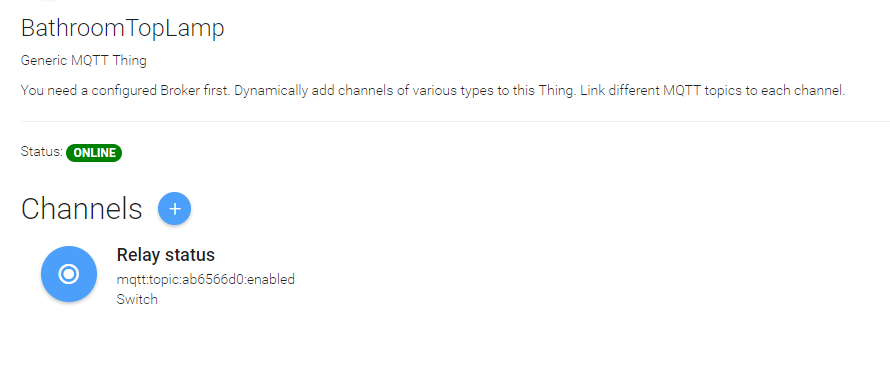890x377 pixels.
Task: Click the Switch channel type label
Action: [x=137, y=299]
